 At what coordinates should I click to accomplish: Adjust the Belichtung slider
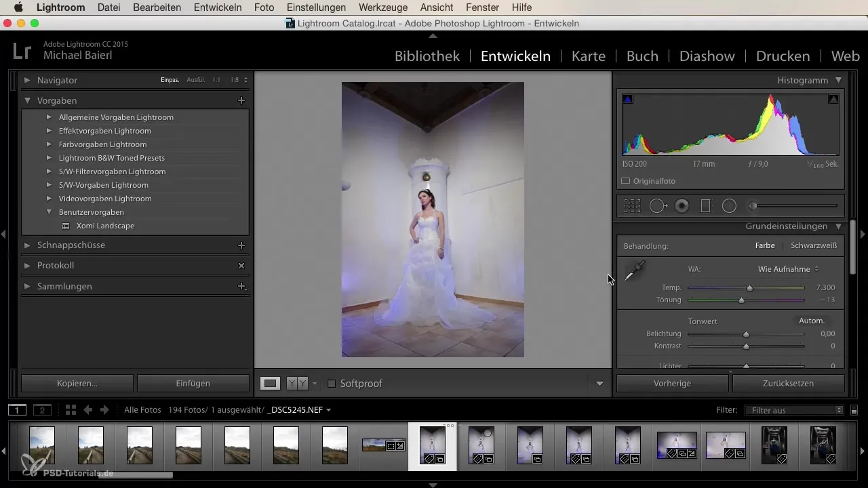746,334
